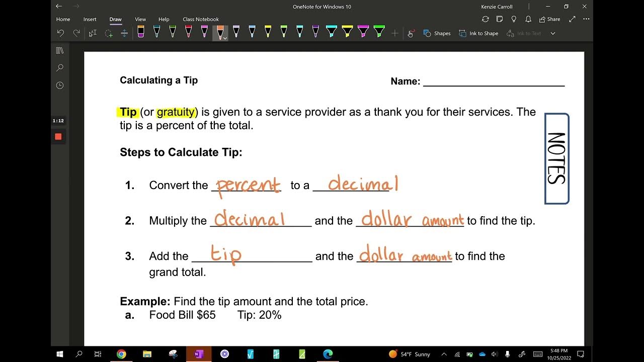644x362 pixels.
Task: Switch to the View tab
Action: 140,19
